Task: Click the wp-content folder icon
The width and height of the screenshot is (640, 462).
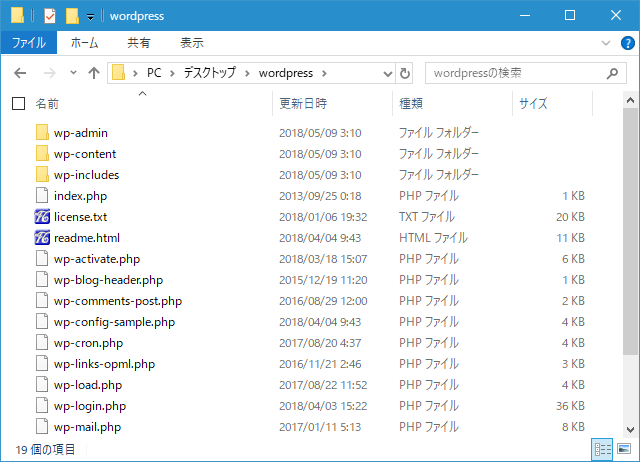Action: pyautogui.click(x=42, y=153)
